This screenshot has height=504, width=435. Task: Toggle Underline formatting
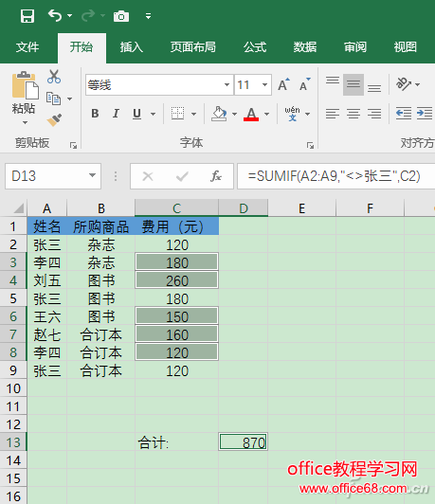pos(137,114)
